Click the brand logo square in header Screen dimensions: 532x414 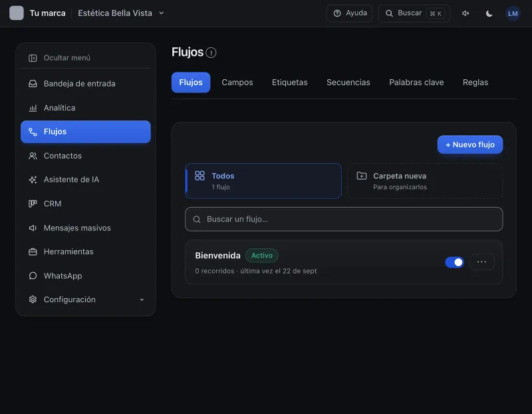click(x=16, y=13)
